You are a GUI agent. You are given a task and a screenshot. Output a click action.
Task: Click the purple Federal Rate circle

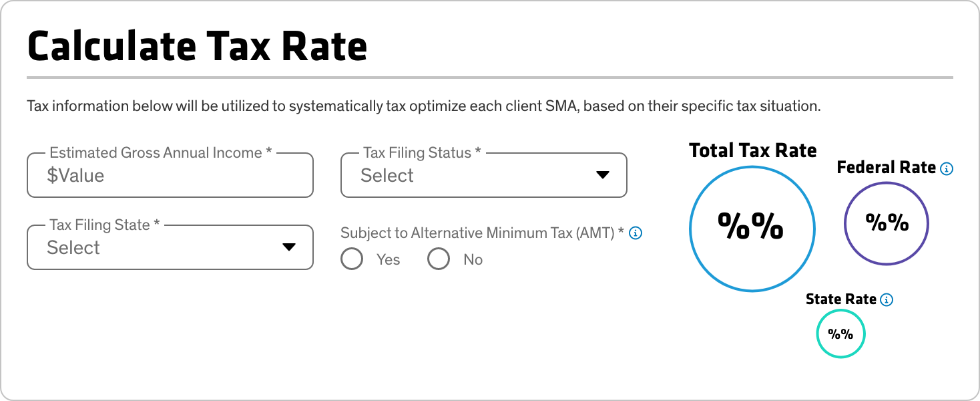(x=887, y=223)
